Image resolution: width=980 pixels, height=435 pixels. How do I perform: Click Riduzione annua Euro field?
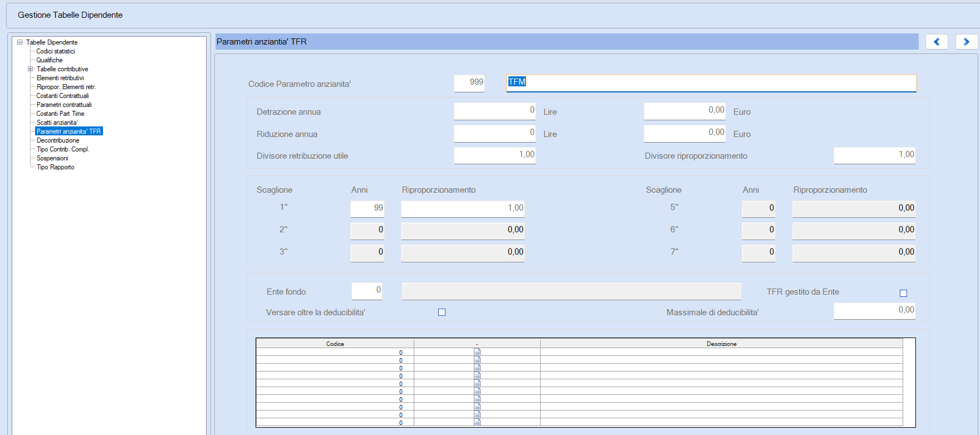[x=685, y=133]
